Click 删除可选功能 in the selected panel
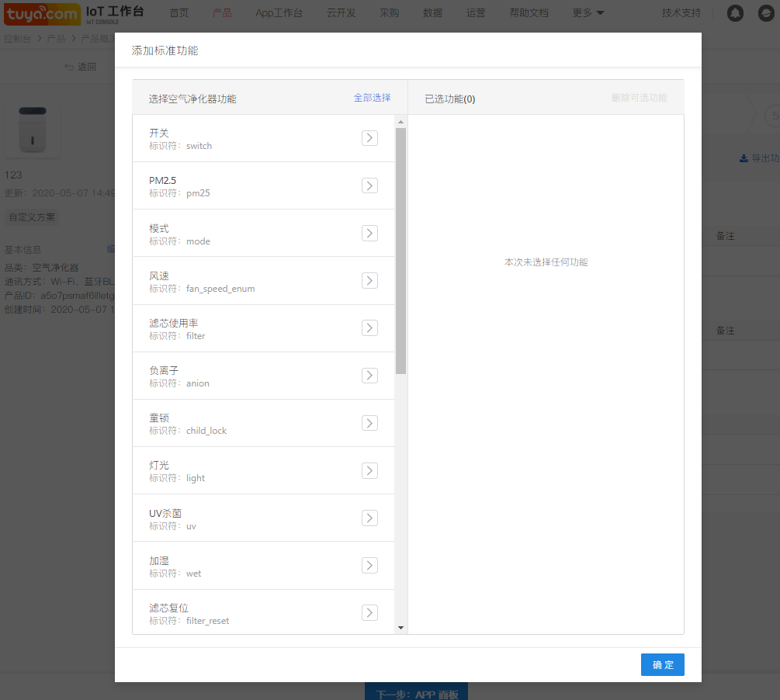Screen dimensions: 780x700 (639, 98)
